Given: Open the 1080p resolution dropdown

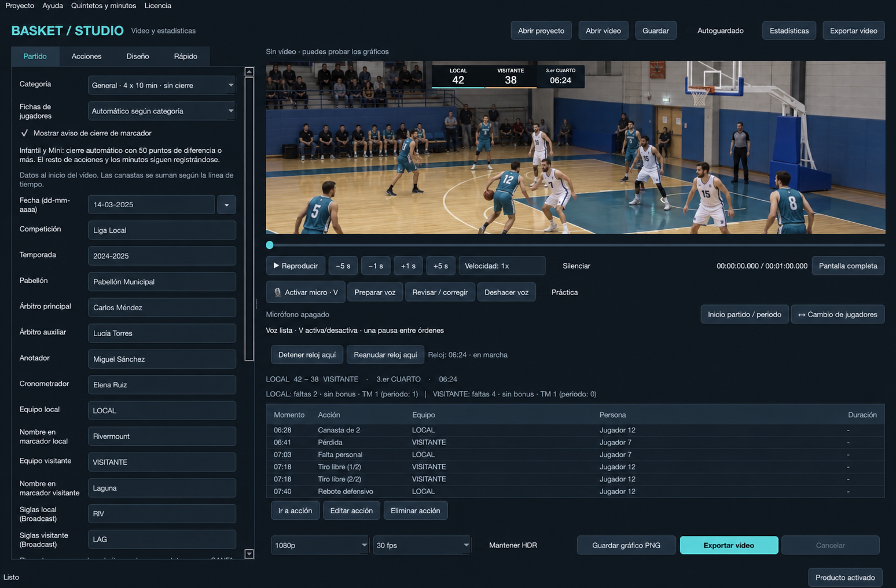Looking at the screenshot, I should click(x=320, y=545).
